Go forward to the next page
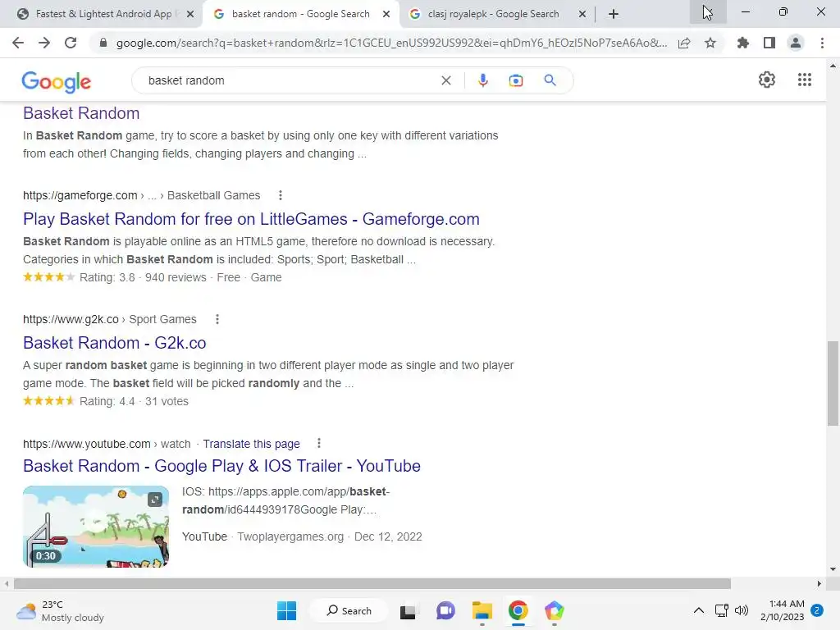Image resolution: width=840 pixels, height=630 pixels. 44,43
